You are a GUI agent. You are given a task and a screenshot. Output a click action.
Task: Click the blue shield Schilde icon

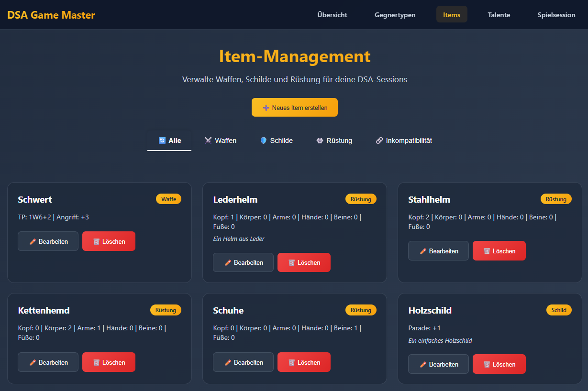(x=263, y=141)
